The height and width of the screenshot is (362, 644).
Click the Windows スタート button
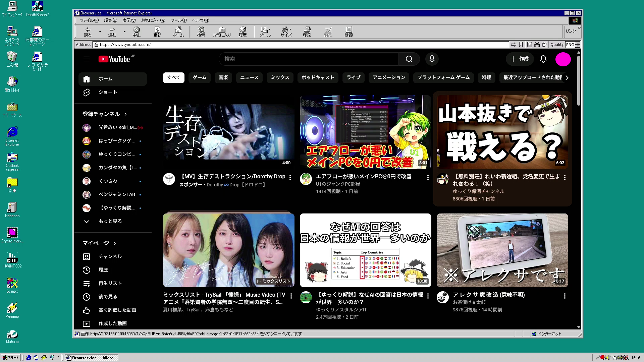click(11, 358)
